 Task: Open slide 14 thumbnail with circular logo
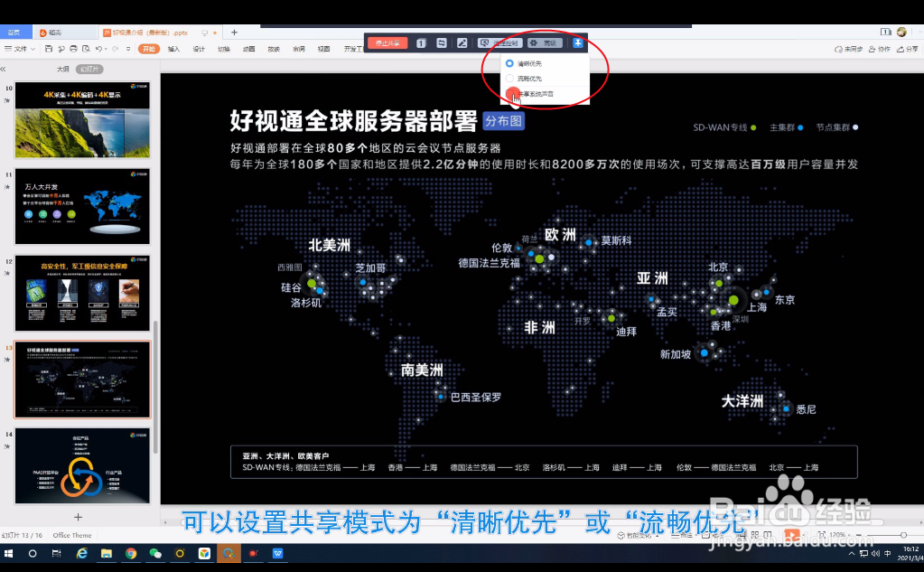pyautogui.click(x=82, y=466)
